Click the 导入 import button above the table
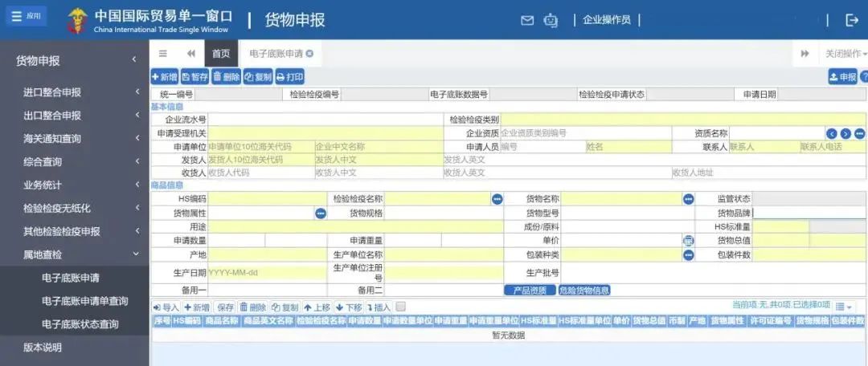Viewport: 868px width, 366px height. point(166,307)
